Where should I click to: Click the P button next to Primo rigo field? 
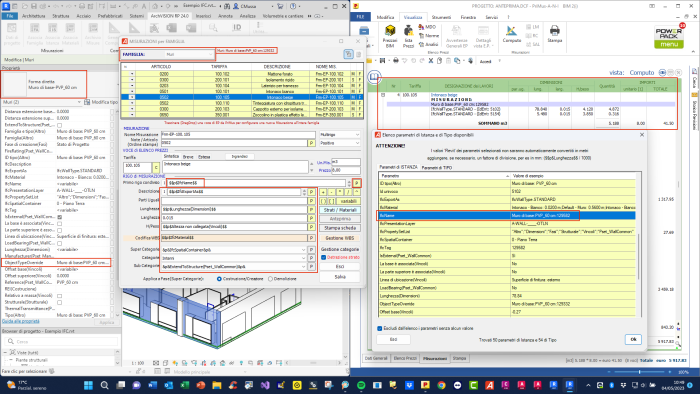pyautogui.click(x=356, y=183)
